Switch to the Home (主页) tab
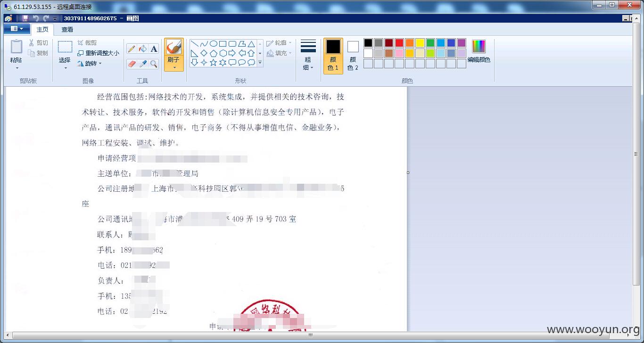This screenshot has width=644, height=343. pyautogui.click(x=42, y=30)
